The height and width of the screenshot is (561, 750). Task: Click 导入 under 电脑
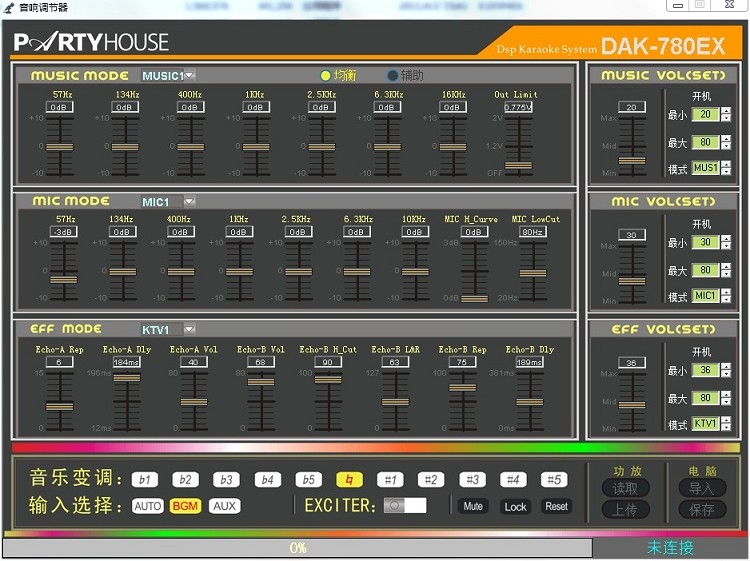pyautogui.click(x=702, y=488)
